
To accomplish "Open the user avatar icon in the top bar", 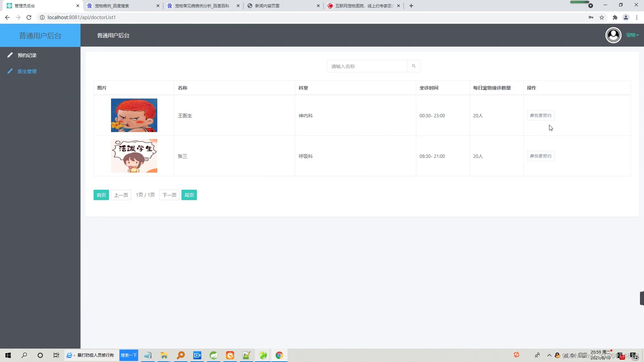I will pyautogui.click(x=613, y=35).
